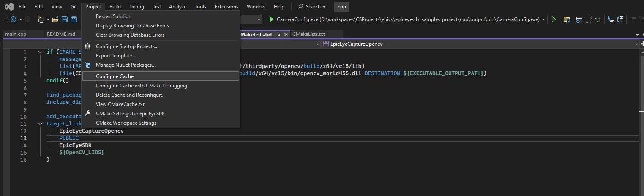Click the Save All icon

coord(74,19)
